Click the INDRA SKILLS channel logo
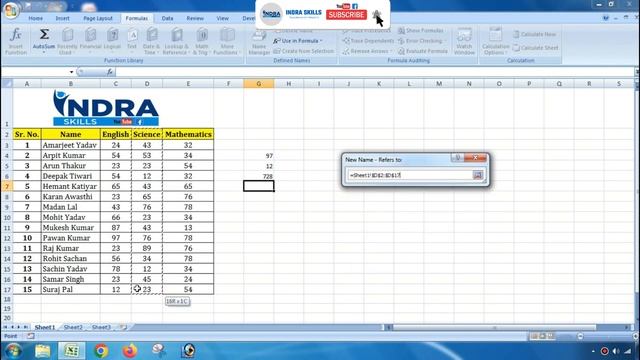Image resolution: width=640 pixels, height=360 pixels. (x=271, y=14)
